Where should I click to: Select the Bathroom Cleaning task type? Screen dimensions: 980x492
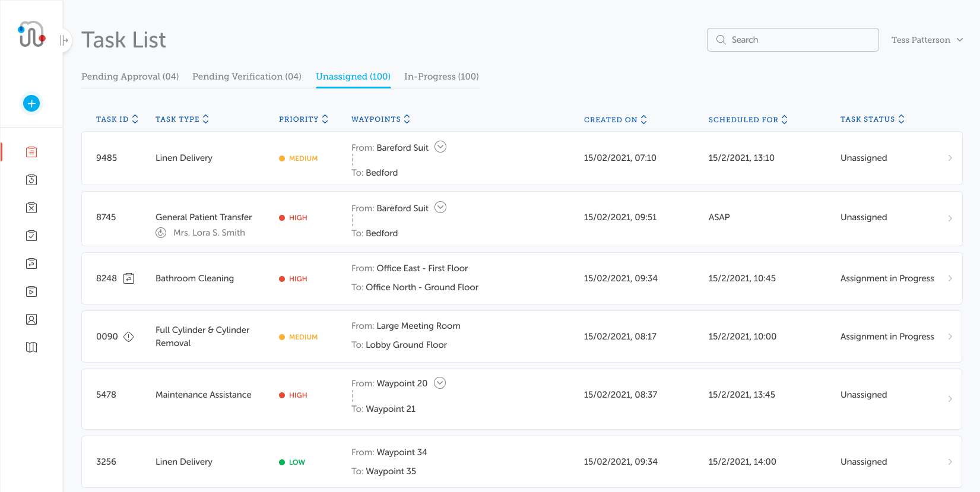click(195, 278)
